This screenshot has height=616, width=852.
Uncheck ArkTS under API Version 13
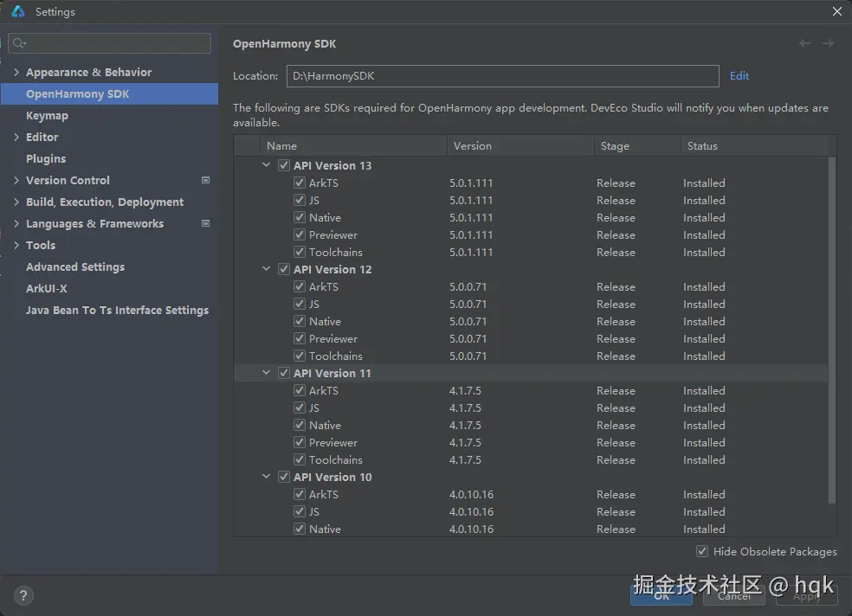300,183
